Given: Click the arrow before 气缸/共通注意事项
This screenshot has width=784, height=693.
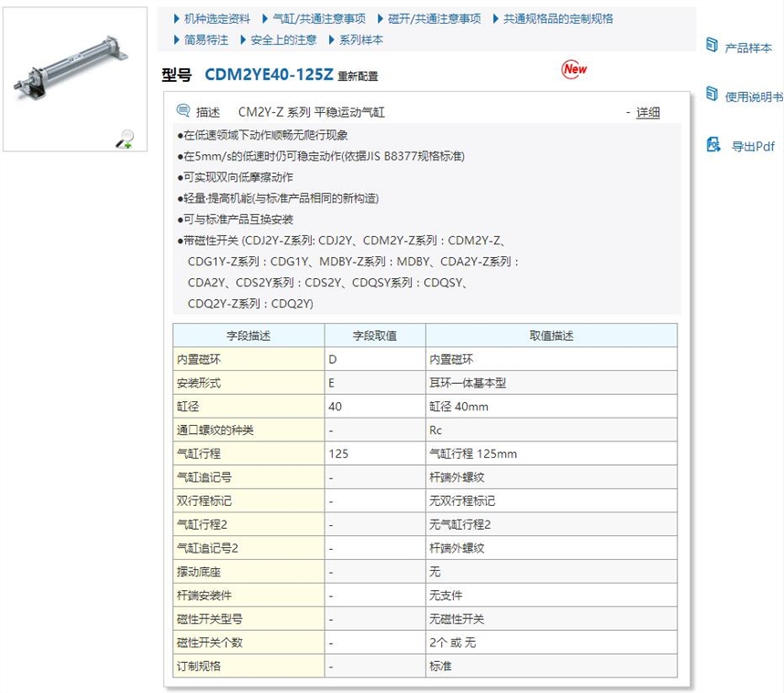Looking at the screenshot, I should tap(265, 19).
